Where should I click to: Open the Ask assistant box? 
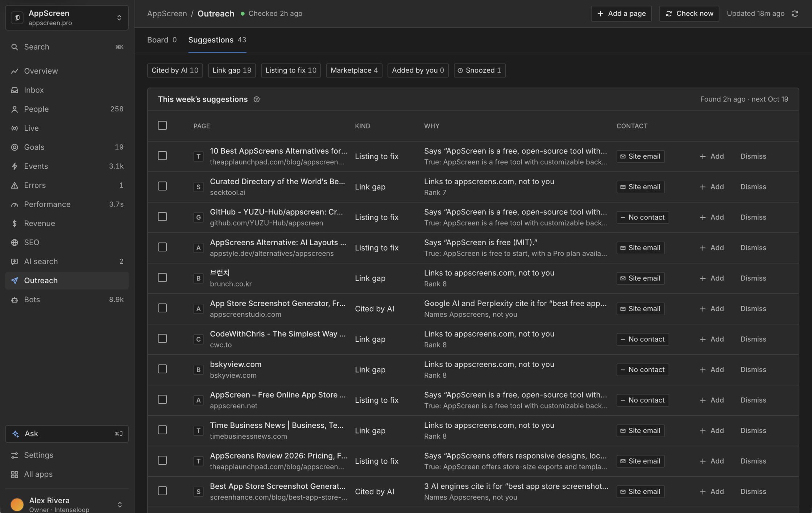(67, 434)
